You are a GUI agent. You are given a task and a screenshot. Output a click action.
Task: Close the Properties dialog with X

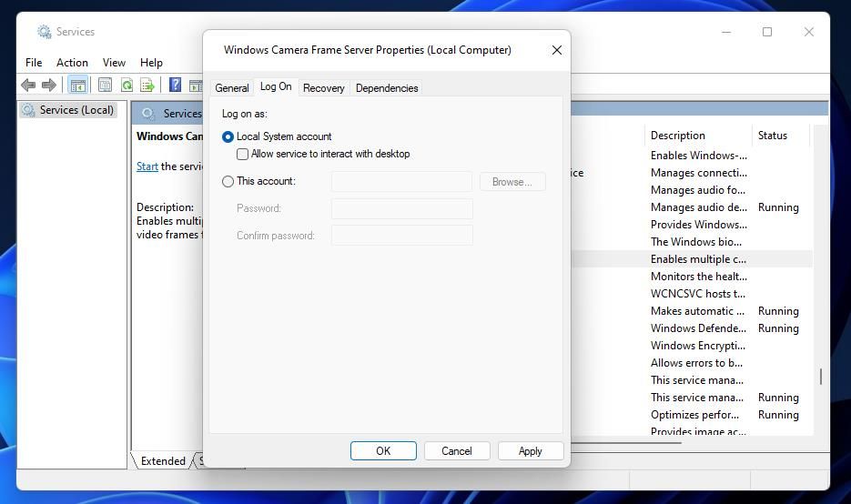point(556,50)
